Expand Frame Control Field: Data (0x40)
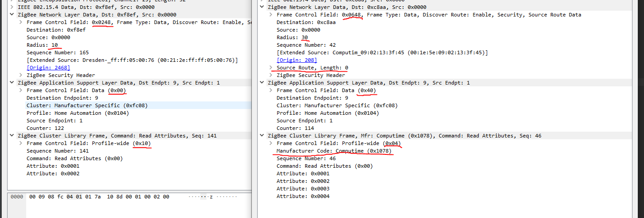 [271, 90]
